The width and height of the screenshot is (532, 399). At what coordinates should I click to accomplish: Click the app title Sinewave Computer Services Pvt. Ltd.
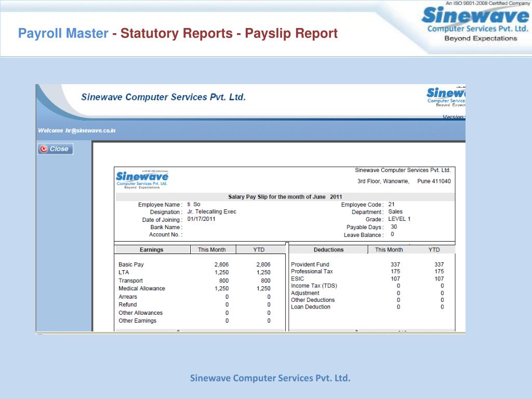163,97
